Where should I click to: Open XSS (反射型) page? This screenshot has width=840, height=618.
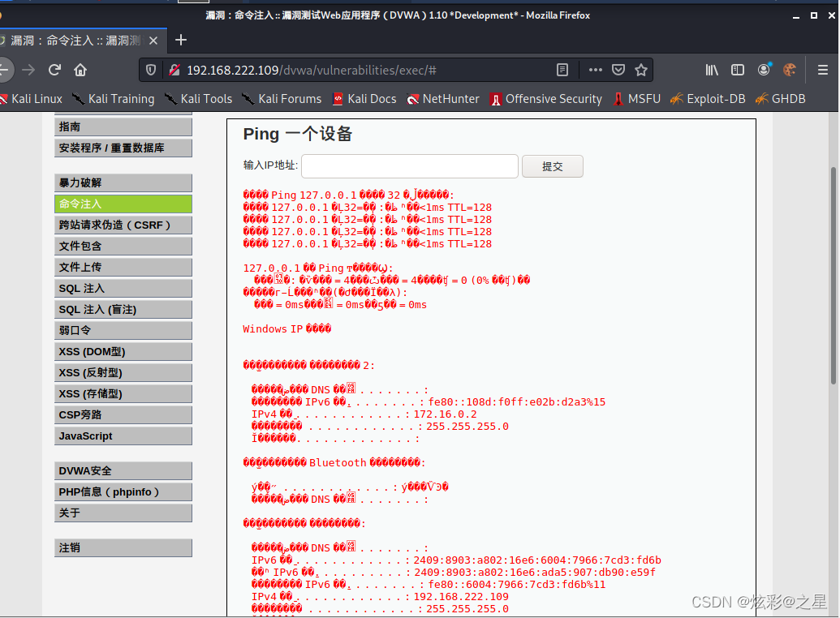[123, 373]
